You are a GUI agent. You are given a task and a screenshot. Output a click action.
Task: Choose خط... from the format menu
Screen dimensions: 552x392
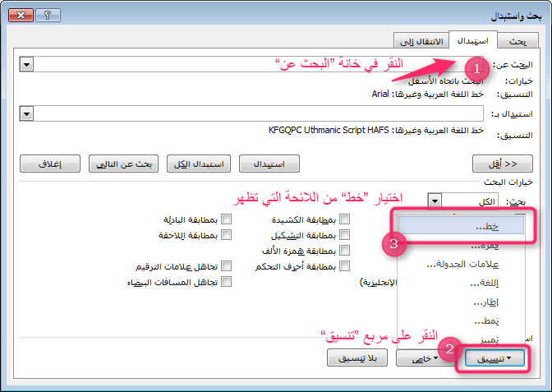tap(465, 227)
